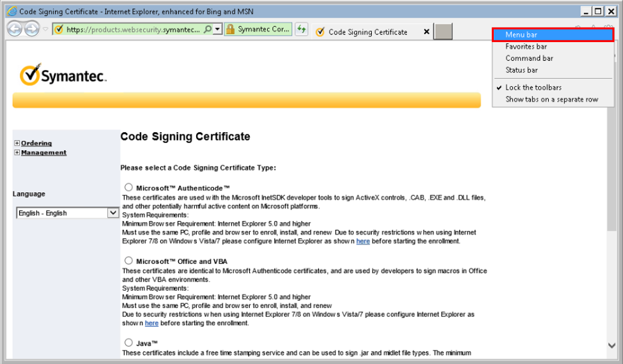
Task: Open the address bar autocomplete dropdown arrow
Action: [x=217, y=29]
